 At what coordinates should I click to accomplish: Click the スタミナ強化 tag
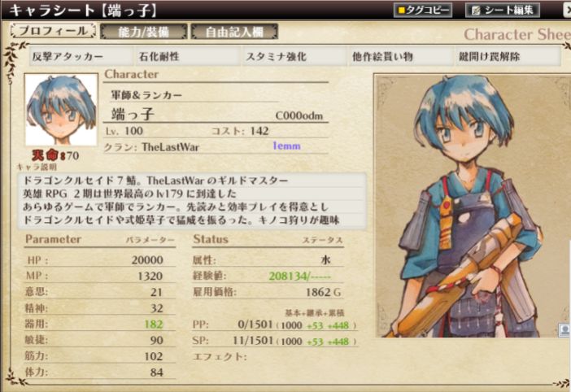pos(294,56)
